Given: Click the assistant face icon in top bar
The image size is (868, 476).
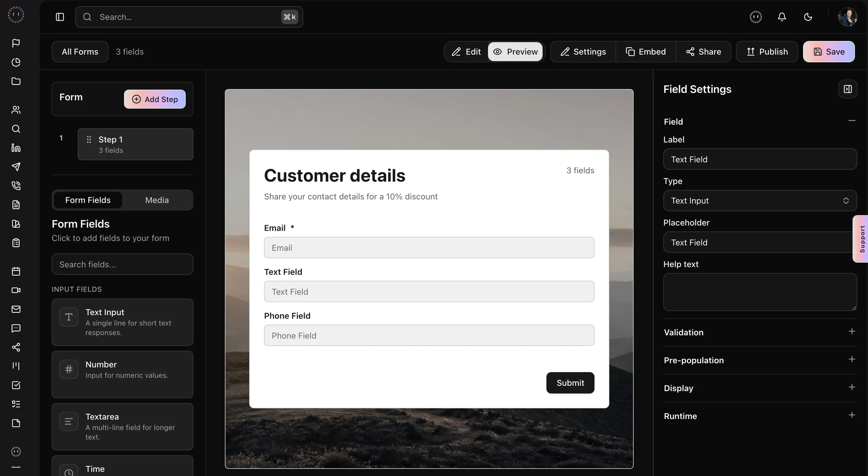Looking at the screenshot, I should click(756, 17).
